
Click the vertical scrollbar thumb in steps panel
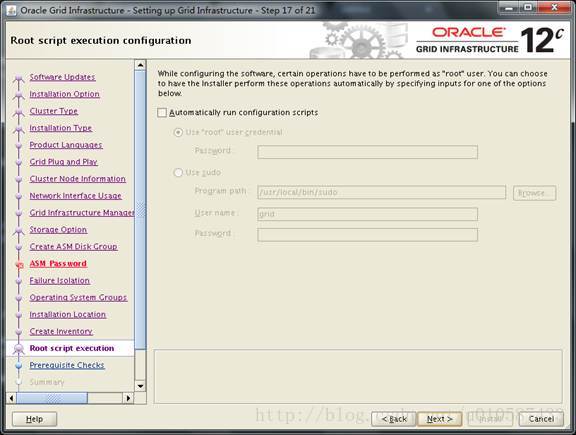click(140, 211)
